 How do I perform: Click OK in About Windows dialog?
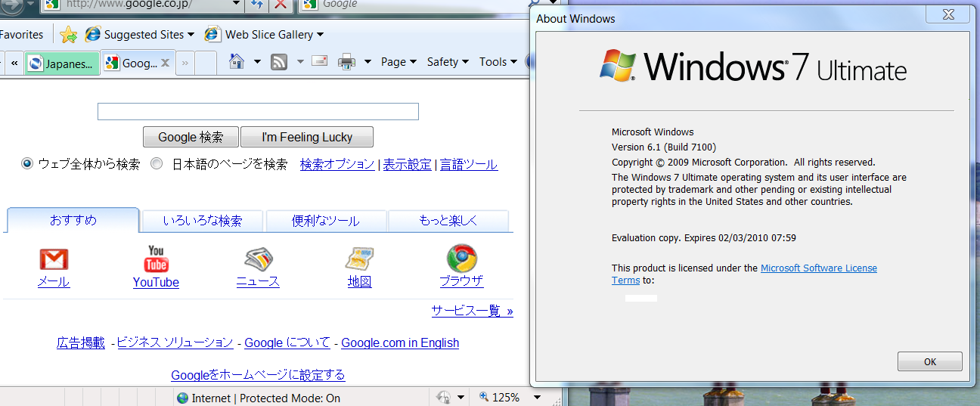pos(930,361)
